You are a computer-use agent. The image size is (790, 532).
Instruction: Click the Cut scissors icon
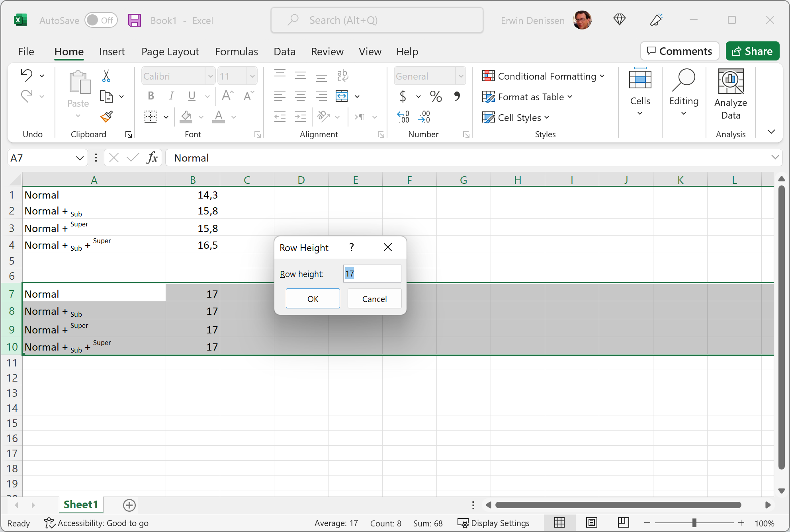click(x=106, y=76)
